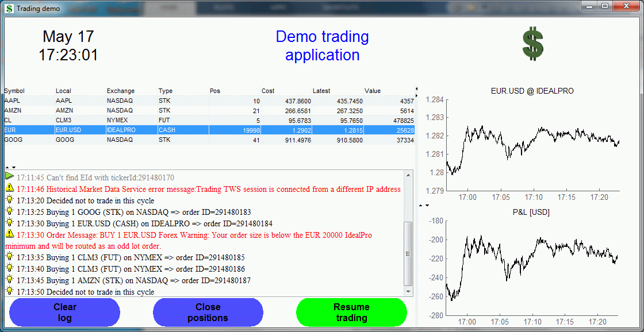Collapse the P&L chart with the down arrow between charts
Screen dimensions: 644x332
click(x=427, y=205)
